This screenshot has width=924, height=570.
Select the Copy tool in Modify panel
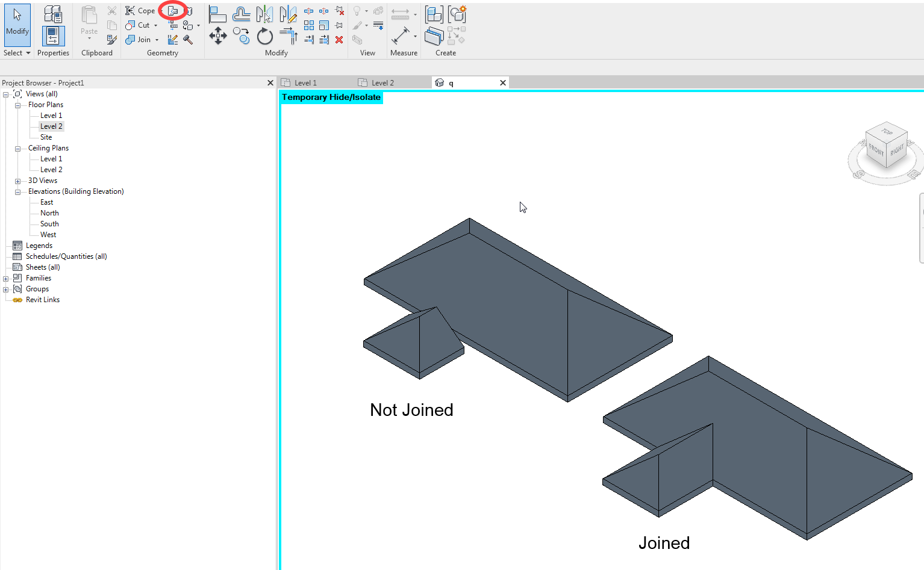[x=241, y=36]
